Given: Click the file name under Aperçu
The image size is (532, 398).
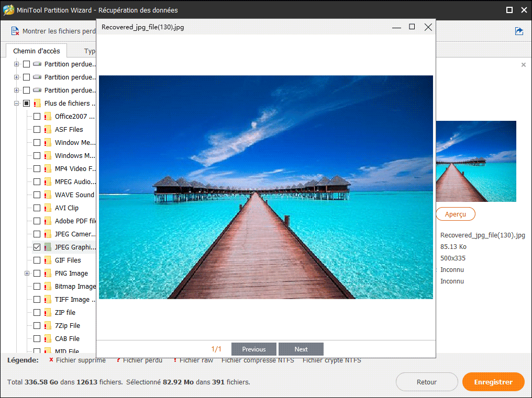Looking at the screenshot, I should click(482, 235).
